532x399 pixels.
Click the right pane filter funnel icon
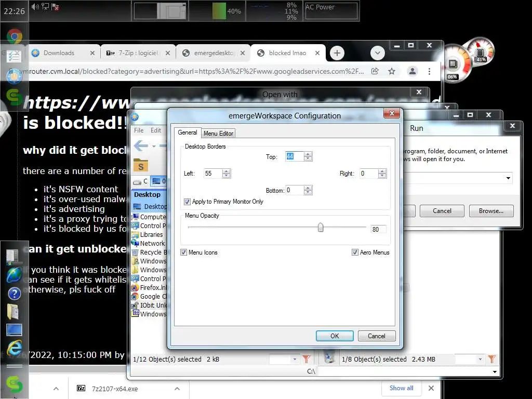click(491, 359)
